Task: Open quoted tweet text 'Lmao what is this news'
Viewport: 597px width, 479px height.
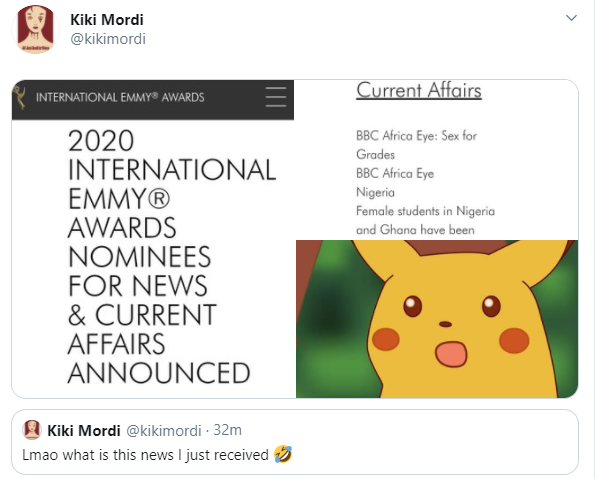Action: [145, 455]
